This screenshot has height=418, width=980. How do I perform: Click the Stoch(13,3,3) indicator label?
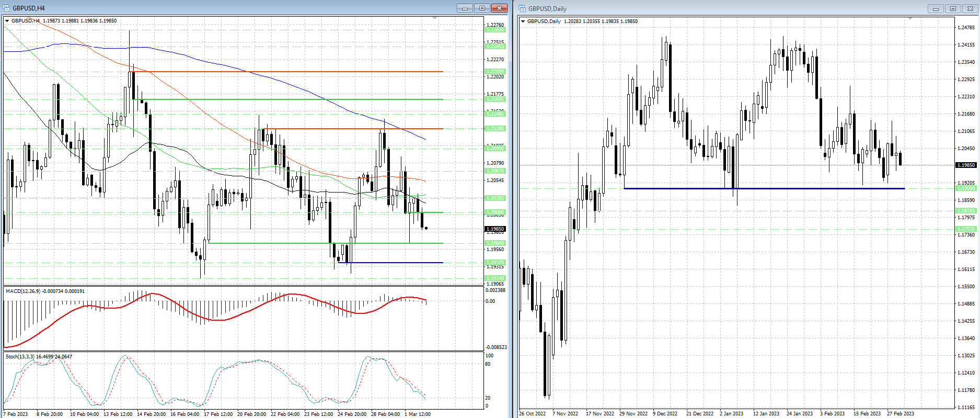pyautogui.click(x=39, y=356)
